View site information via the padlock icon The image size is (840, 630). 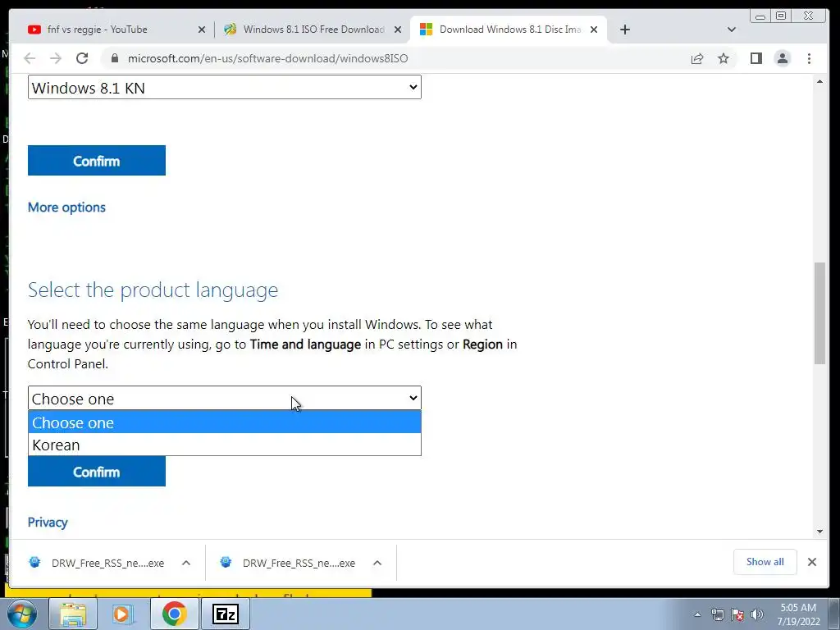(x=114, y=58)
